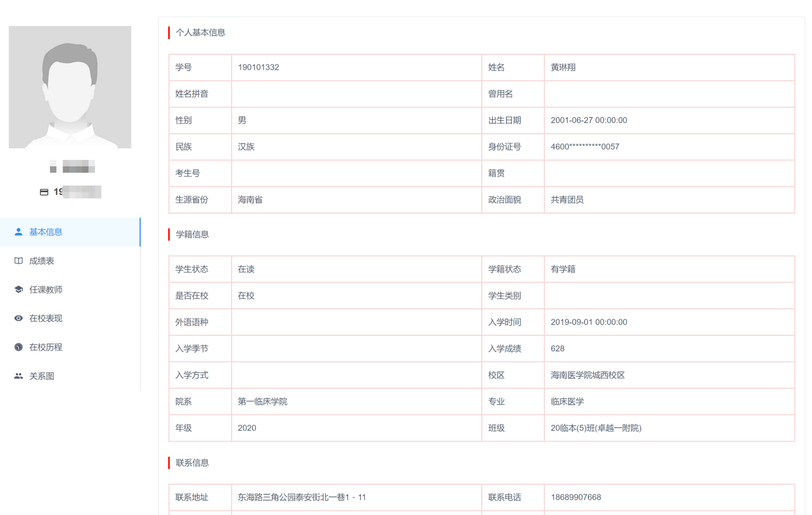Click the book icon next to 成绩表
The height and width of the screenshot is (515, 812).
[18, 260]
